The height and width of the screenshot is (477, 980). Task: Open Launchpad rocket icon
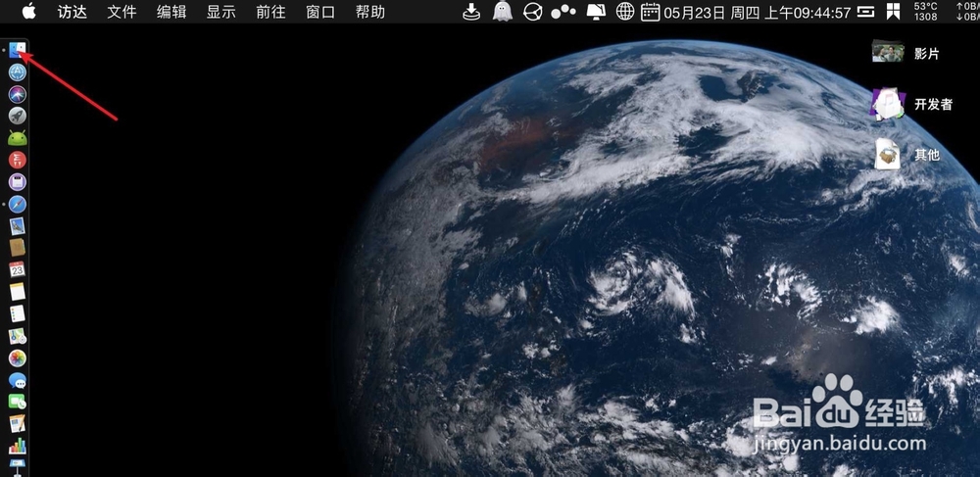pyautogui.click(x=18, y=116)
